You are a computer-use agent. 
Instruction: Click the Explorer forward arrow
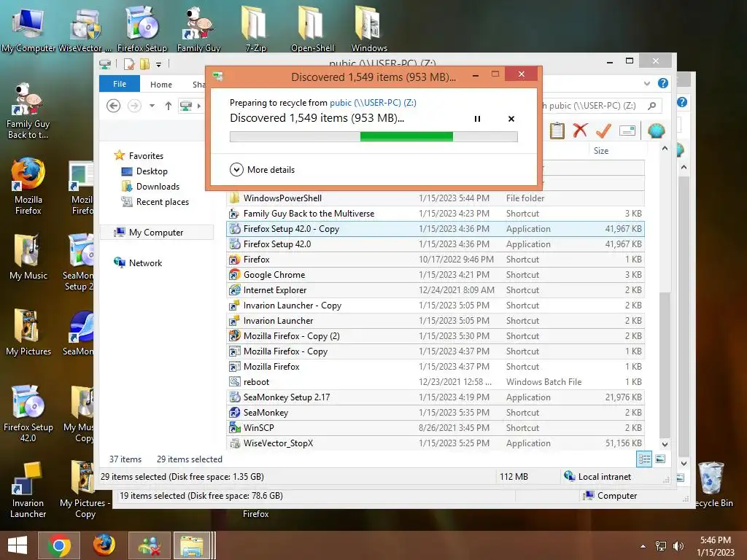click(134, 105)
